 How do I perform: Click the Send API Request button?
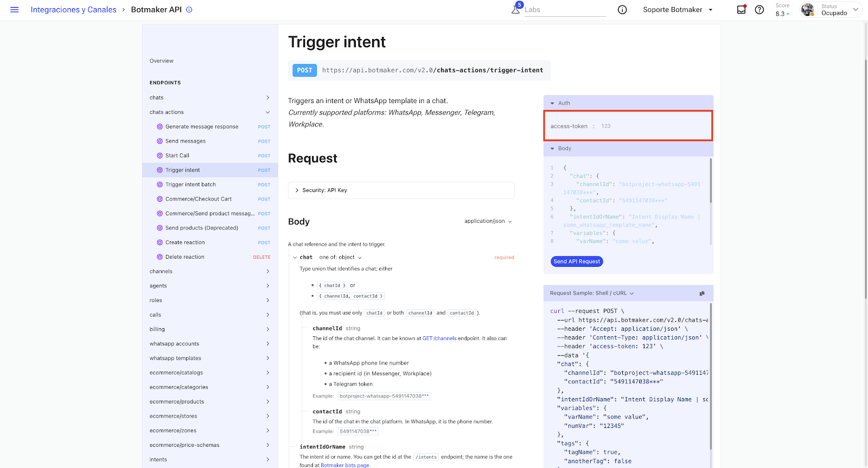(x=577, y=261)
